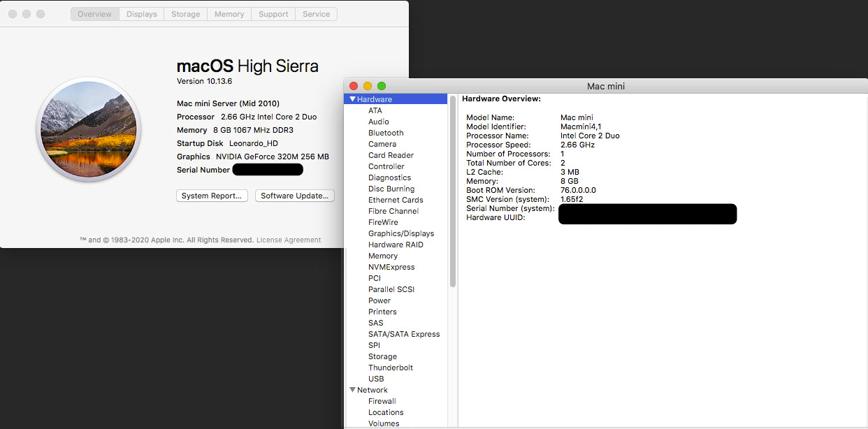Select Printers in the sidebar
868x429 pixels.
tap(382, 312)
